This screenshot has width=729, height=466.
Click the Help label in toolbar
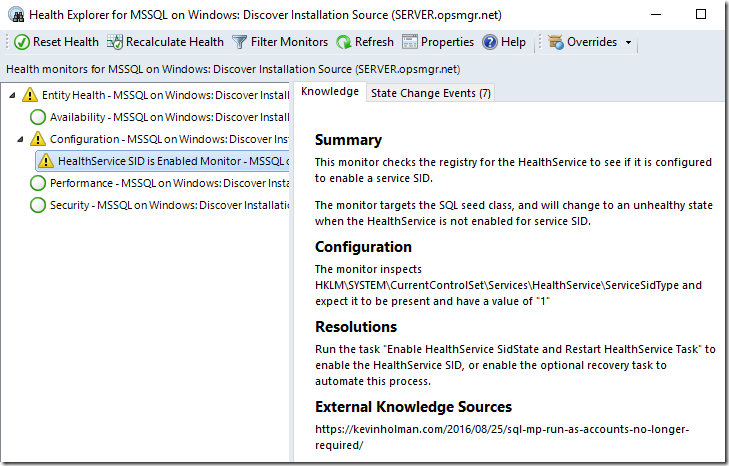[513, 42]
